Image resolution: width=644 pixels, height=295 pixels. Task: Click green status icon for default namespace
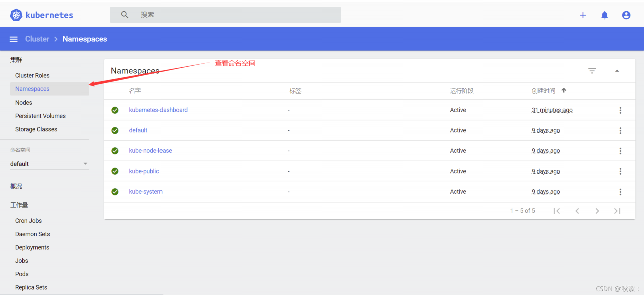pyautogui.click(x=115, y=130)
